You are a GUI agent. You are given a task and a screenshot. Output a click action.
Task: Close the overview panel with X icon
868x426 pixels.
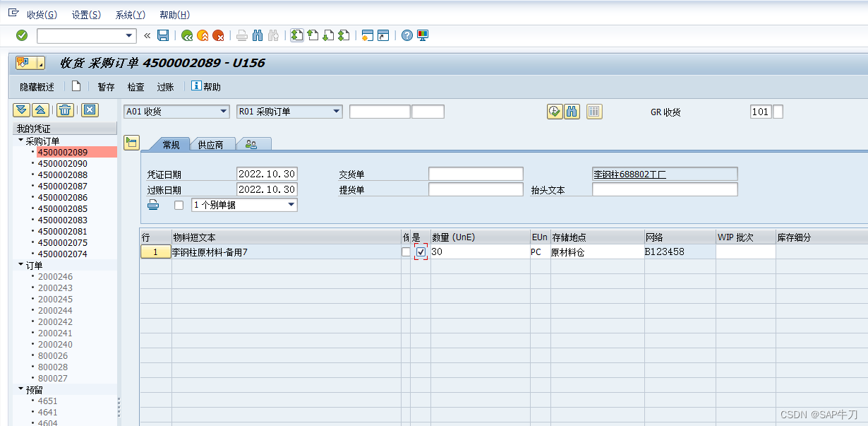tap(90, 110)
